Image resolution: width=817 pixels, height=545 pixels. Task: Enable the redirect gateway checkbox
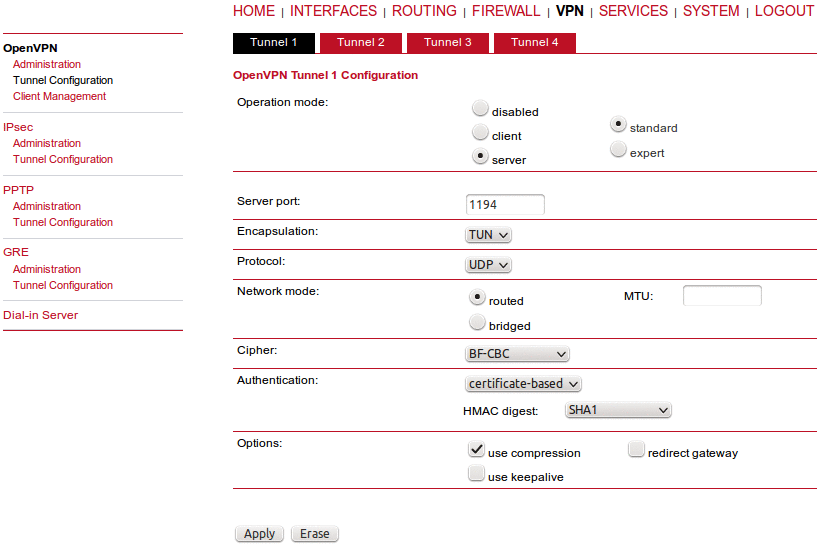pos(636,449)
